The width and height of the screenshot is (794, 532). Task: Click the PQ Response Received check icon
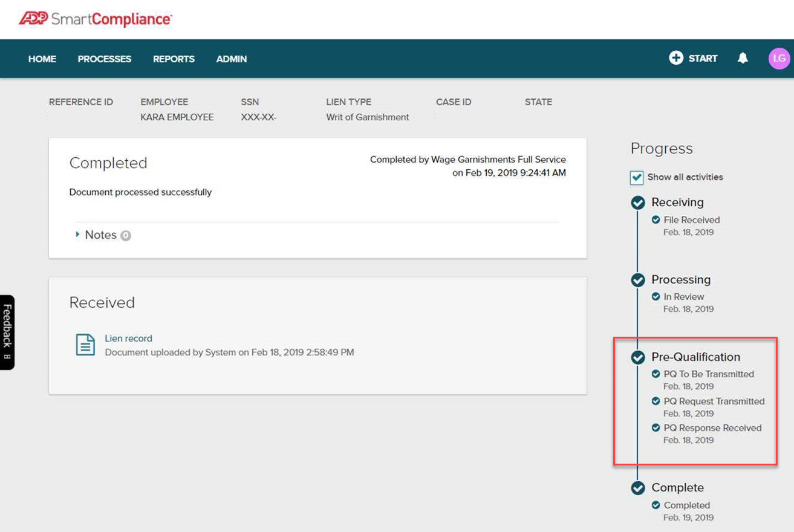(x=656, y=428)
